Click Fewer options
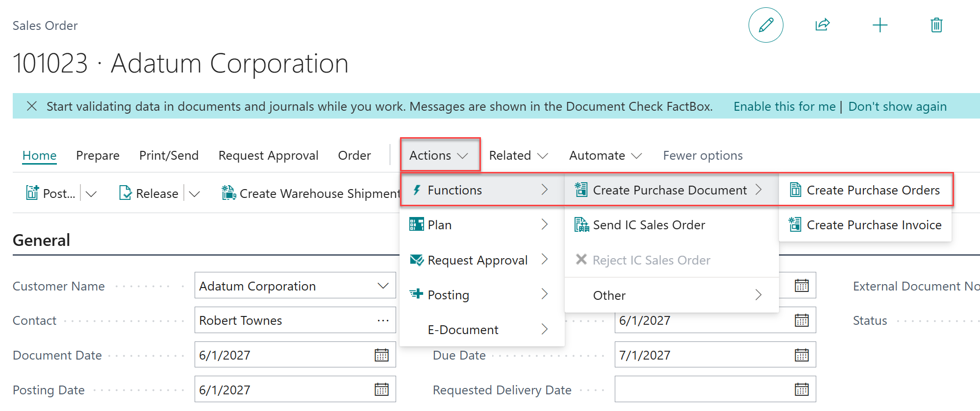 pos(703,155)
